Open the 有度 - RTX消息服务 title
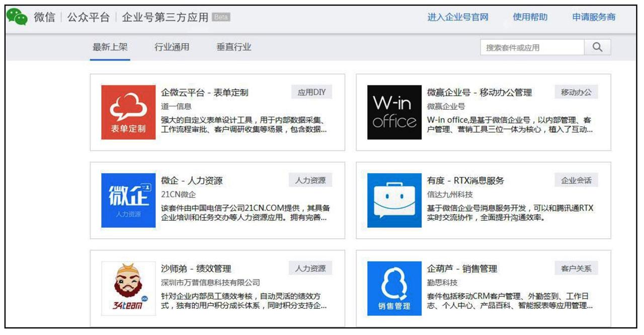This screenshot has height=335, width=644. click(465, 181)
